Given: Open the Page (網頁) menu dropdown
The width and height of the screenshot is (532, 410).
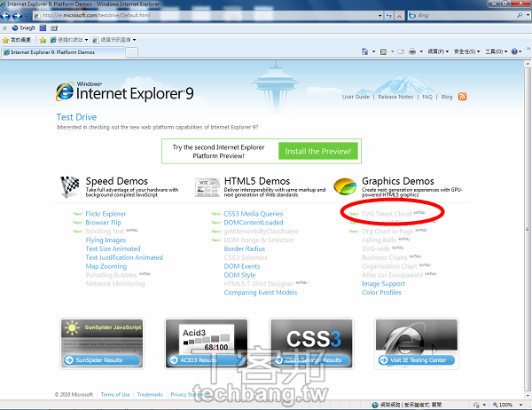Looking at the screenshot, I should [x=438, y=51].
